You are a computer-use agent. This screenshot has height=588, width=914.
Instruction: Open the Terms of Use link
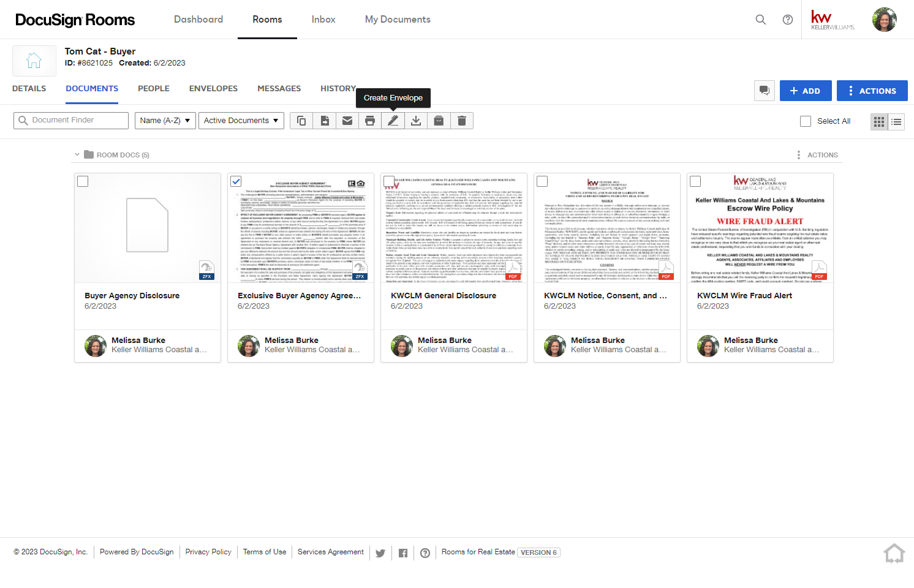pos(265,552)
